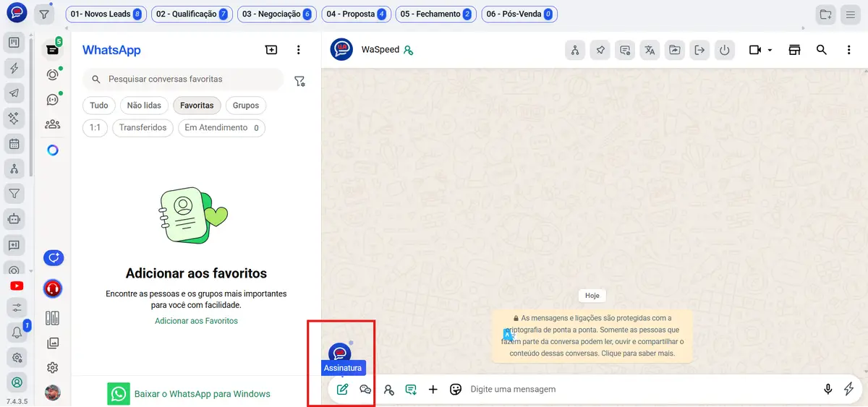Open the emoji and sticker picker
Image resolution: width=868 pixels, height=407 pixels.
coord(456,389)
